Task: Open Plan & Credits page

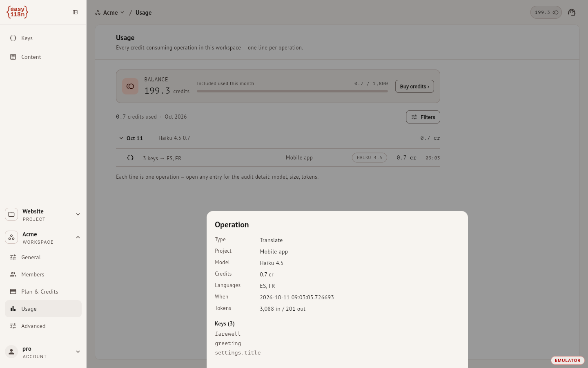Action: pos(43,292)
